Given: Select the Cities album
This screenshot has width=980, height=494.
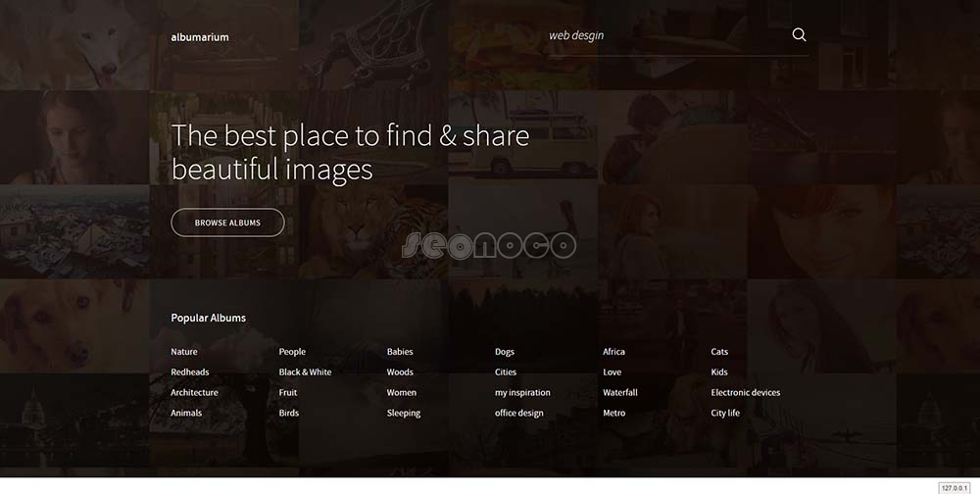Looking at the screenshot, I should coord(506,372).
